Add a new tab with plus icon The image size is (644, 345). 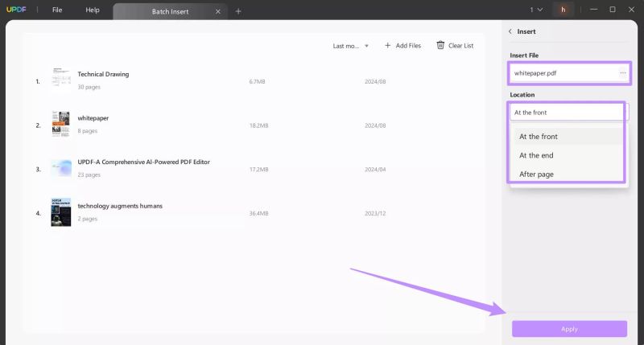pos(238,11)
